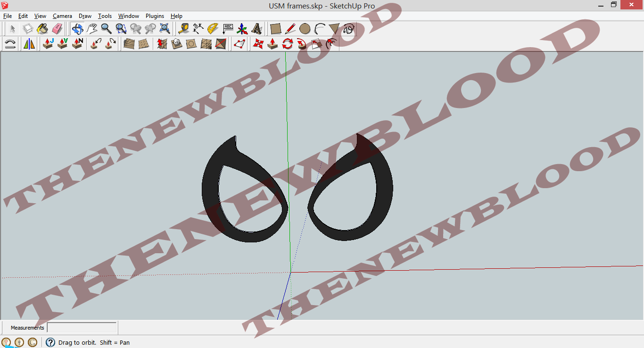The height and width of the screenshot is (348, 644).
Task: Click the Previous view icon
Action: 136,29
